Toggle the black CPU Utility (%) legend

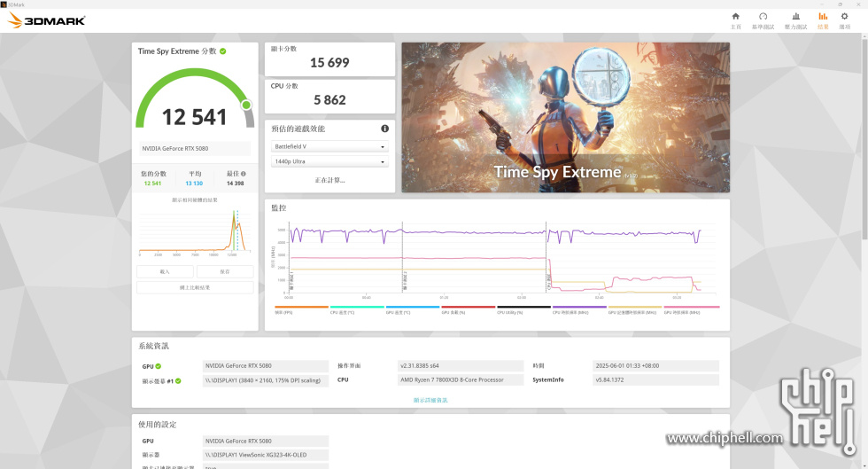[523, 309]
